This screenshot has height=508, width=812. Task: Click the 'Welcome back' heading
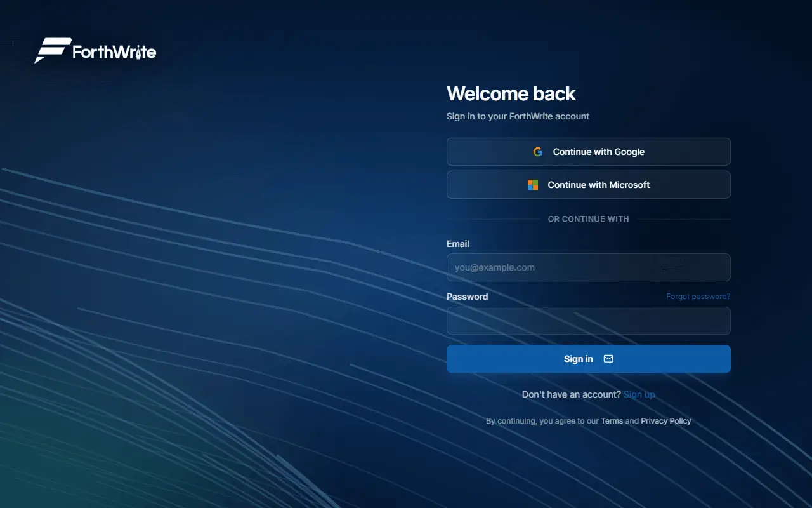pos(511,94)
